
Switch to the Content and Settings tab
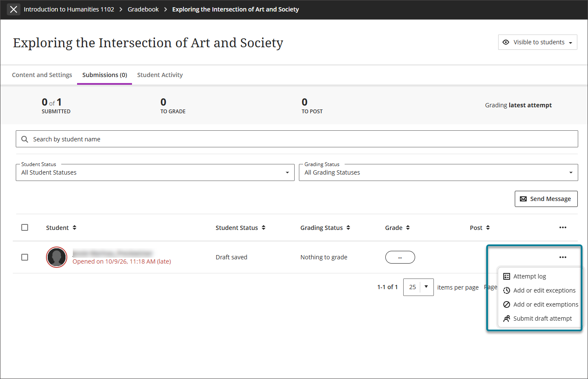pyautogui.click(x=42, y=75)
